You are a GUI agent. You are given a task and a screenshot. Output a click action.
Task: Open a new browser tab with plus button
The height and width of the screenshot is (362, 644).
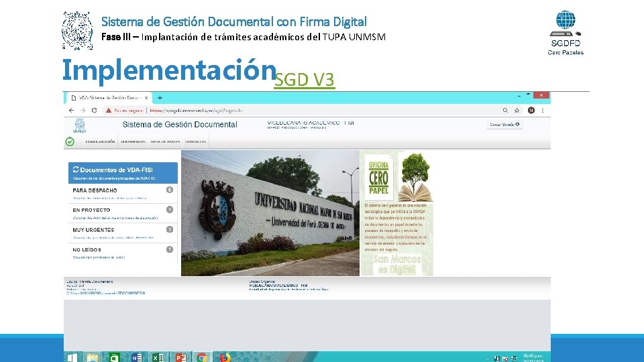[160, 98]
